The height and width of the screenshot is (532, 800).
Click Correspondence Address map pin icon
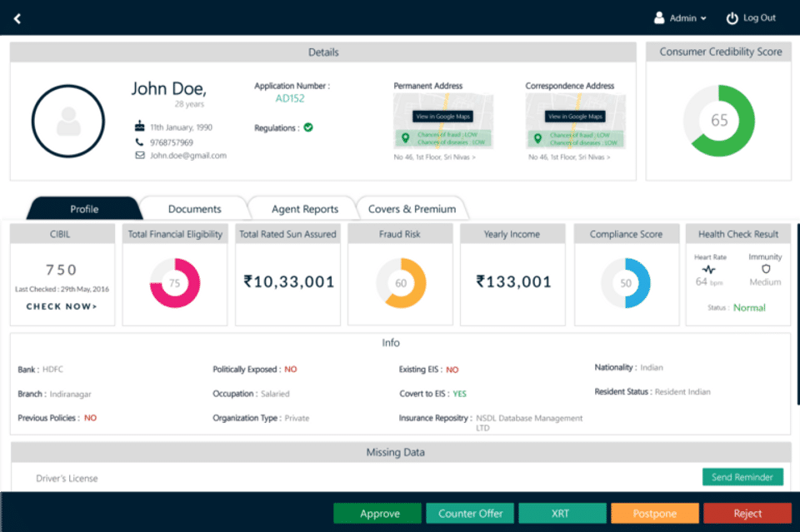(537, 138)
